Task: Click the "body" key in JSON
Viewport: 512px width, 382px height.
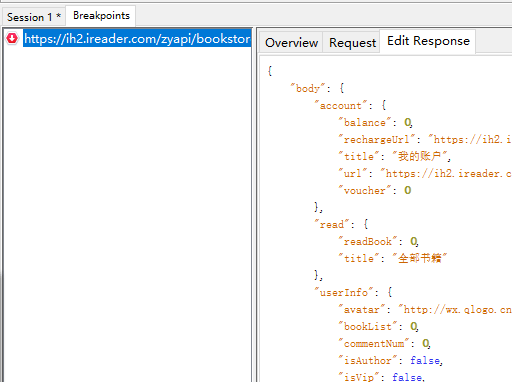Action: 308,88
